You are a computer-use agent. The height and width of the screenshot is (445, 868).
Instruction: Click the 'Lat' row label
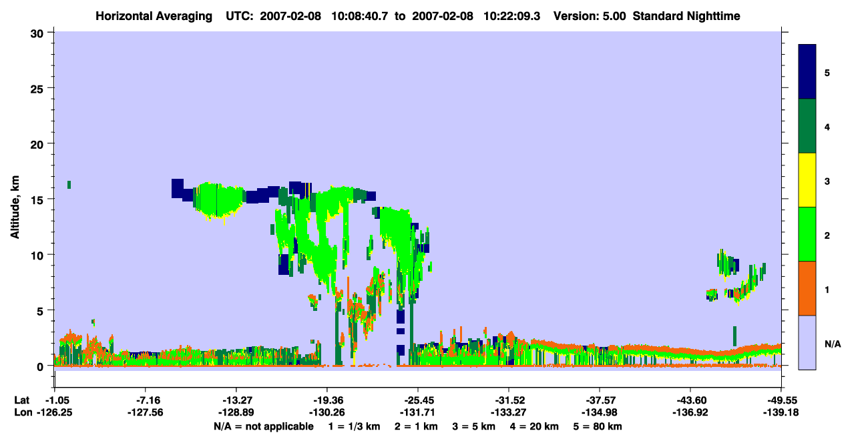pyautogui.click(x=21, y=400)
